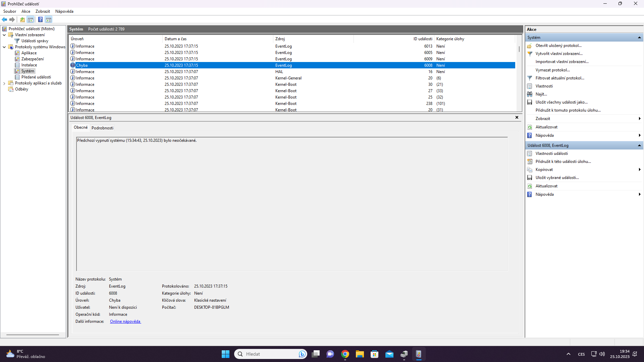
Task: Select the Zabezpečení log in tree
Action: 32,59
